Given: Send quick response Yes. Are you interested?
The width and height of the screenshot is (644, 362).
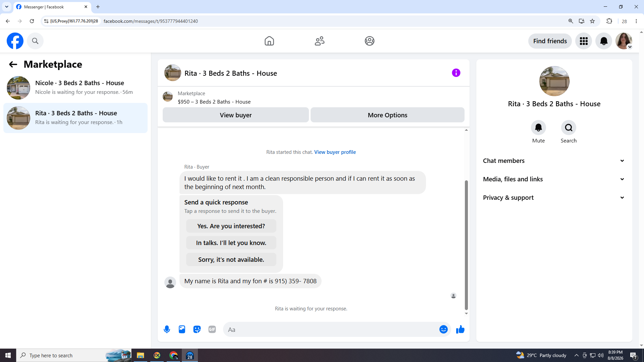Looking at the screenshot, I should tap(231, 226).
